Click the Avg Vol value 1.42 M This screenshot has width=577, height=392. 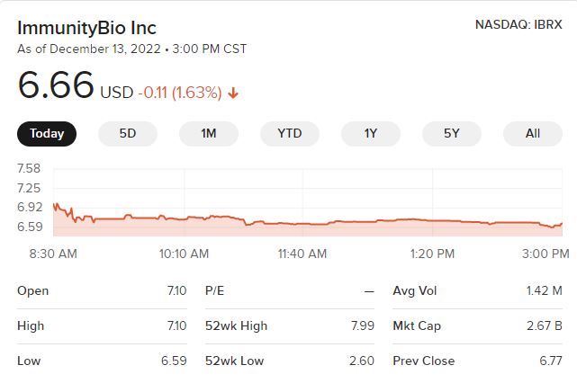click(x=545, y=290)
